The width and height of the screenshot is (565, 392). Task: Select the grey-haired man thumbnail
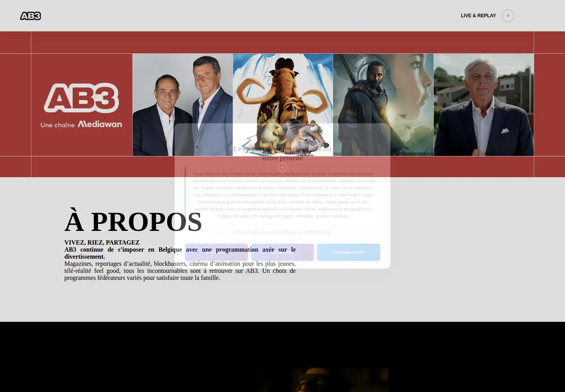point(484,105)
